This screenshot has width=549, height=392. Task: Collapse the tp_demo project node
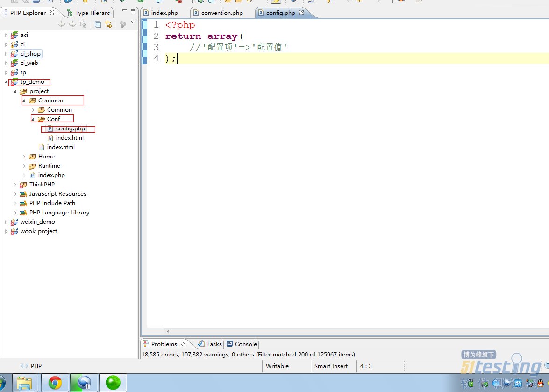coord(6,82)
